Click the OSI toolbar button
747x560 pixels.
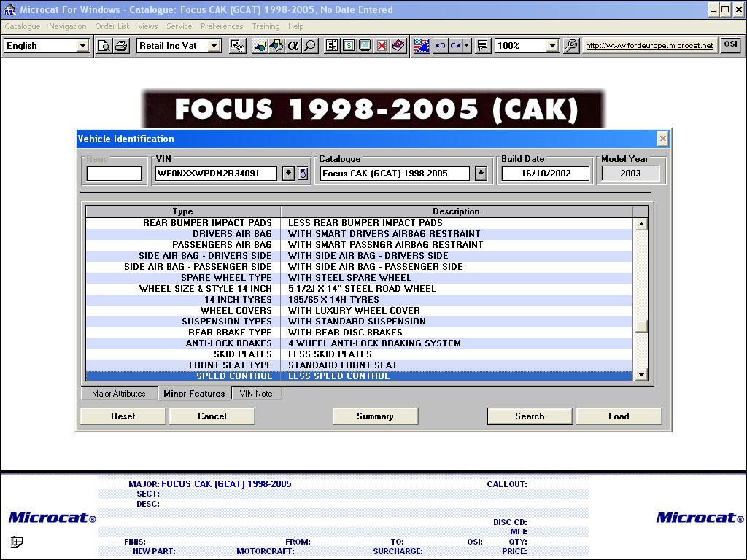[x=730, y=44]
